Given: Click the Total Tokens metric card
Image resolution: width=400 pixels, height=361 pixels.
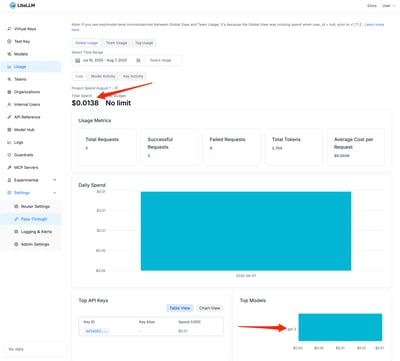Looking at the screenshot, I should pos(294,147).
